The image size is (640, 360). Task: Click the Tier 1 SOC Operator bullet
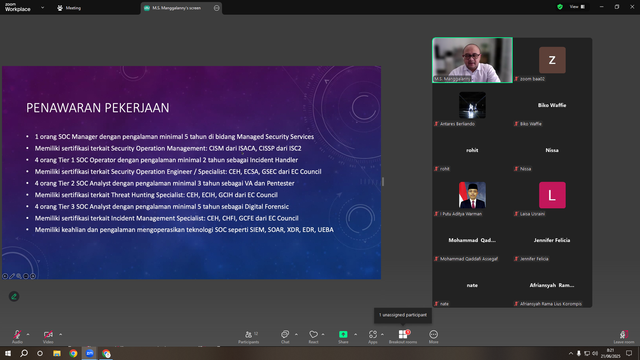click(x=166, y=160)
